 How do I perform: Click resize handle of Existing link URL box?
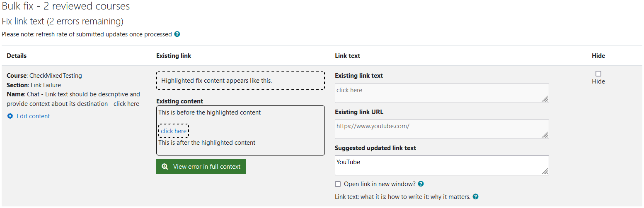point(545,135)
